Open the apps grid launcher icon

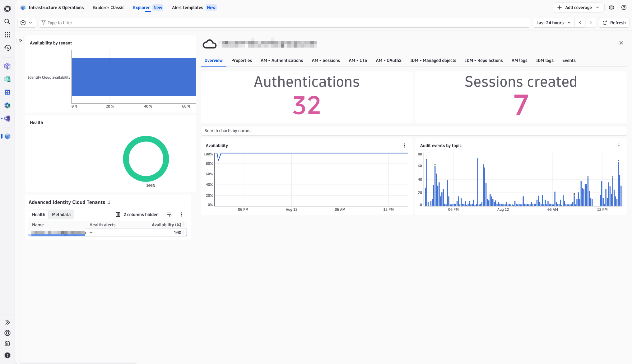point(7,35)
